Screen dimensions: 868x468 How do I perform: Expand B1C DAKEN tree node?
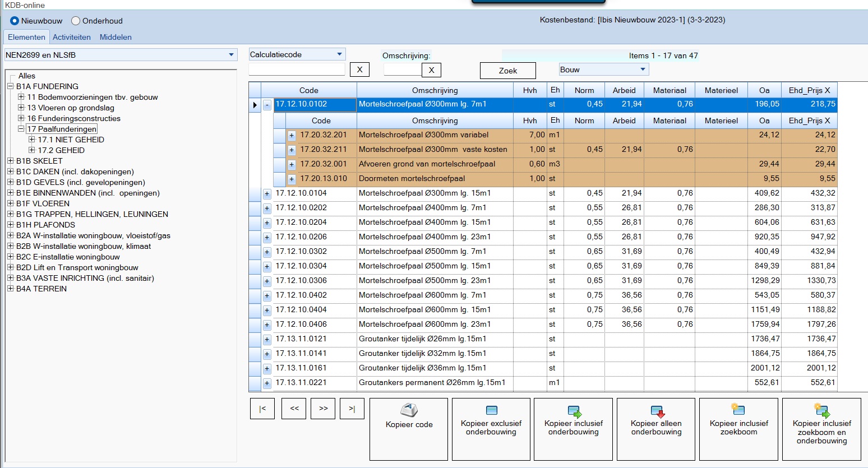[x=10, y=172]
